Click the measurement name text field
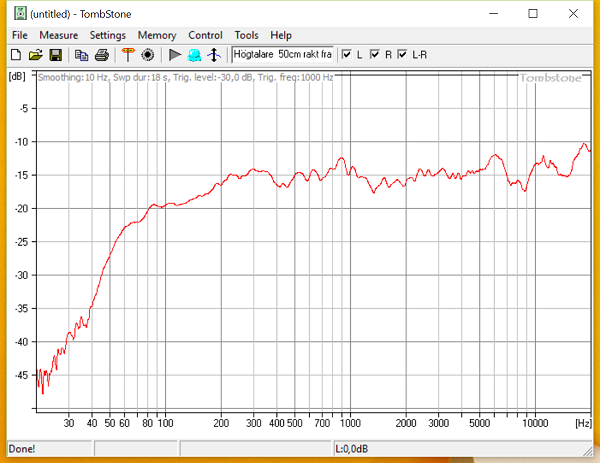 click(283, 54)
